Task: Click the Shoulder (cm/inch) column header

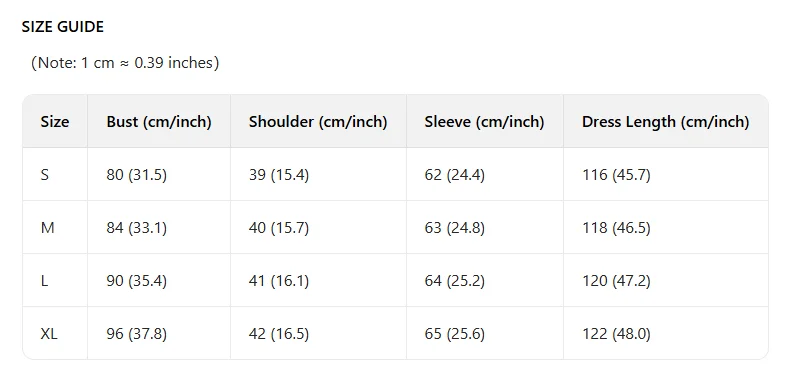Action: pyautogui.click(x=318, y=122)
